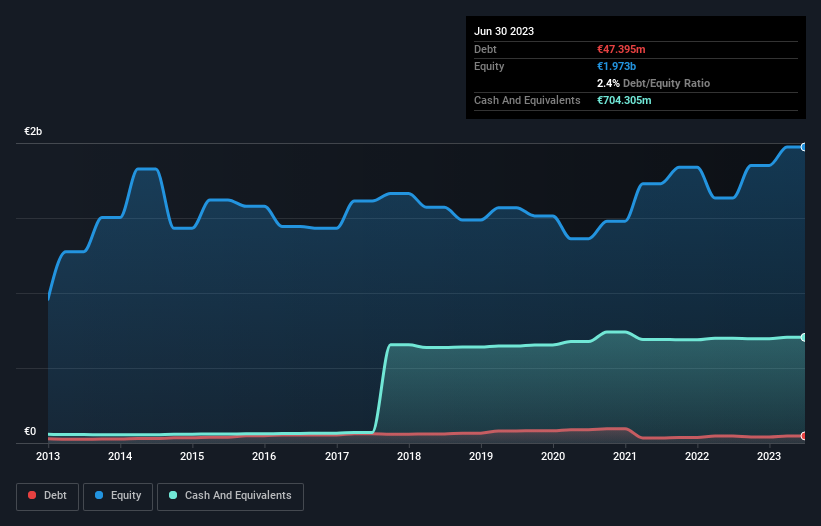Click the 2.4% Debt/Equity Ratio text
Screen dimensions: 821x526
(653, 83)
